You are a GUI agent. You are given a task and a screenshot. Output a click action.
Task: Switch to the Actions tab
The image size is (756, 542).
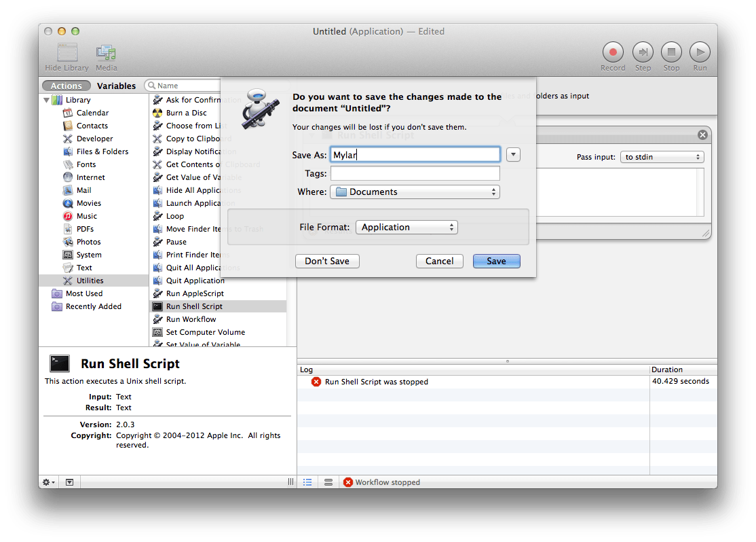(x=66, y=86)
